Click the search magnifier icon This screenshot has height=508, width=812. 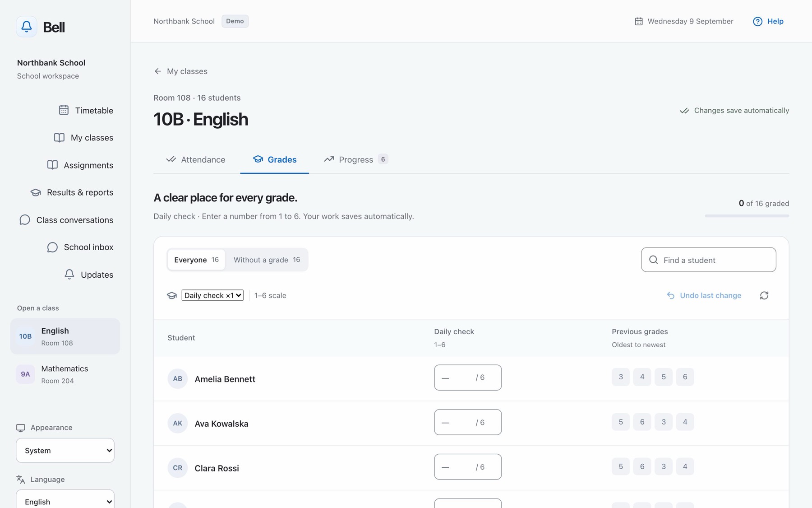653,260
